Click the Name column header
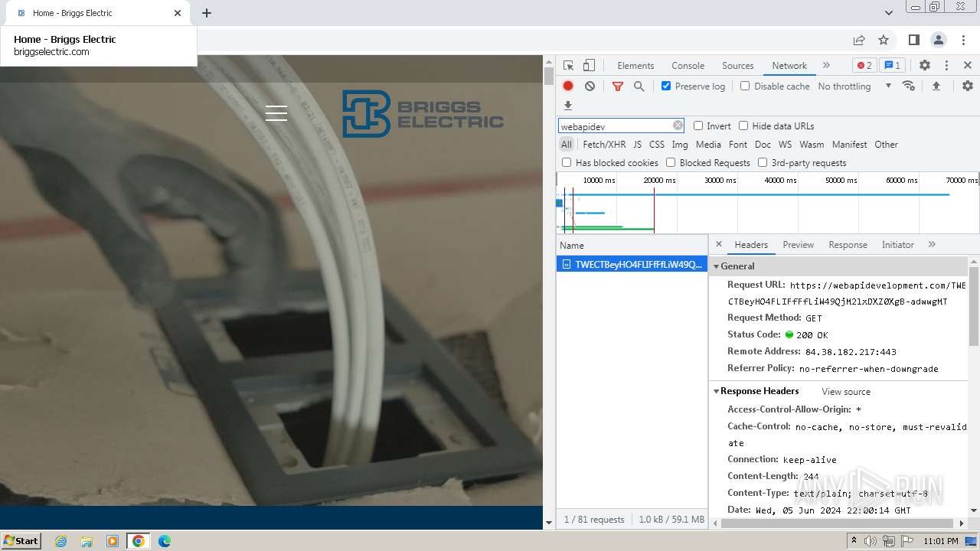Viewport: 980px width, 551px height. click(x=632, y=246)
